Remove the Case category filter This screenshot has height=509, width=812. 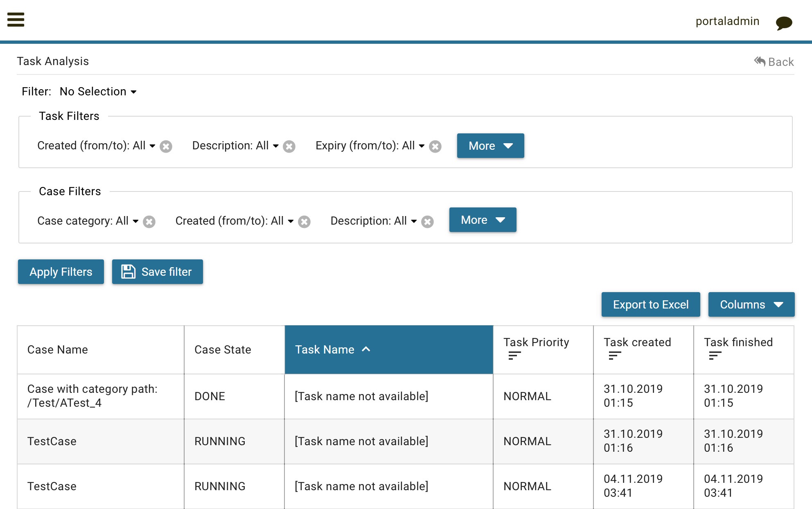click(x=149, y=222)
